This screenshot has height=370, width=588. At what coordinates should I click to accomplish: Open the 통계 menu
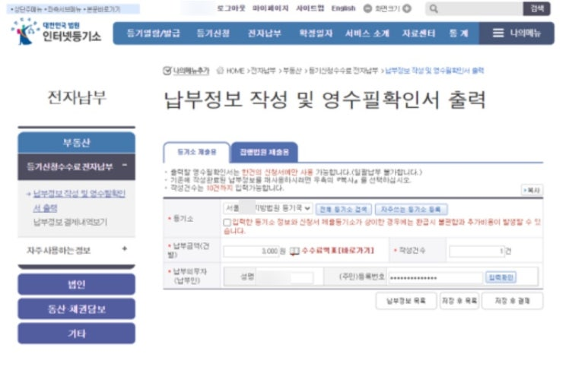tap(459, 33)
